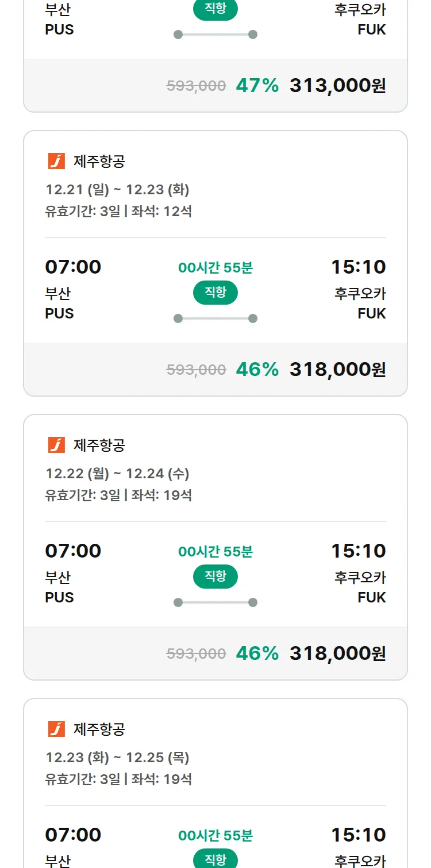
Task: Click the 직항 badge on the 12.22 flight
Action: pyautogui.click(x=215, y=577)
